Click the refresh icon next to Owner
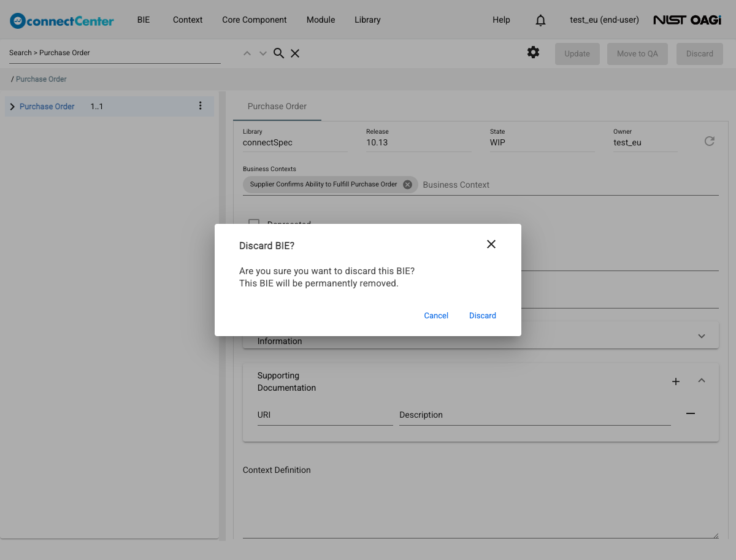Screen dimensions: 736x560 coord(710,141)
